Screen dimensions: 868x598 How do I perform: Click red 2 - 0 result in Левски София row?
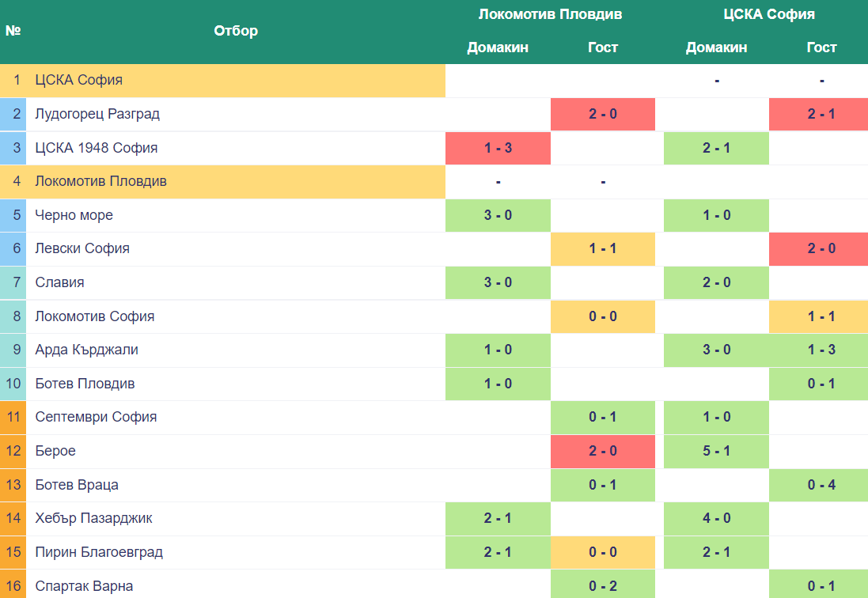click(x=819, y=249)
